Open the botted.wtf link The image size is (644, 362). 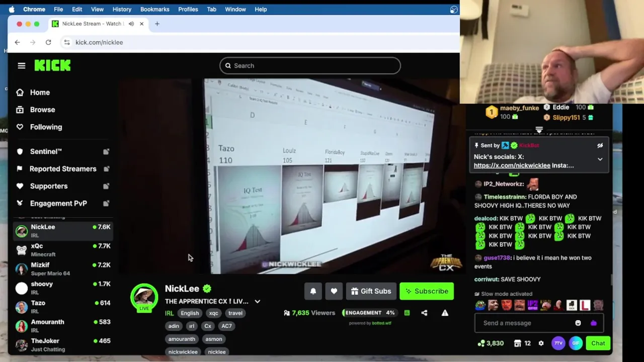coord(381,323)
